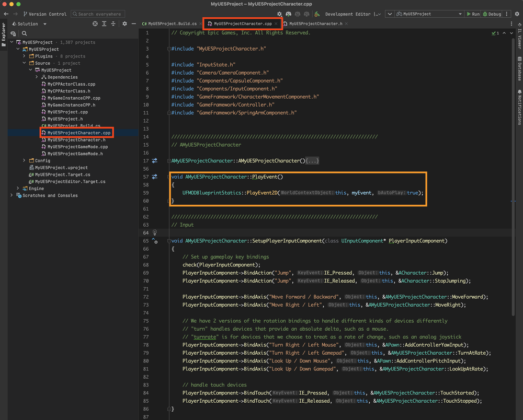Close the MyUE5ProjectCharacter.cpp tab
This screenshot has width=523, height=420.
276,24
